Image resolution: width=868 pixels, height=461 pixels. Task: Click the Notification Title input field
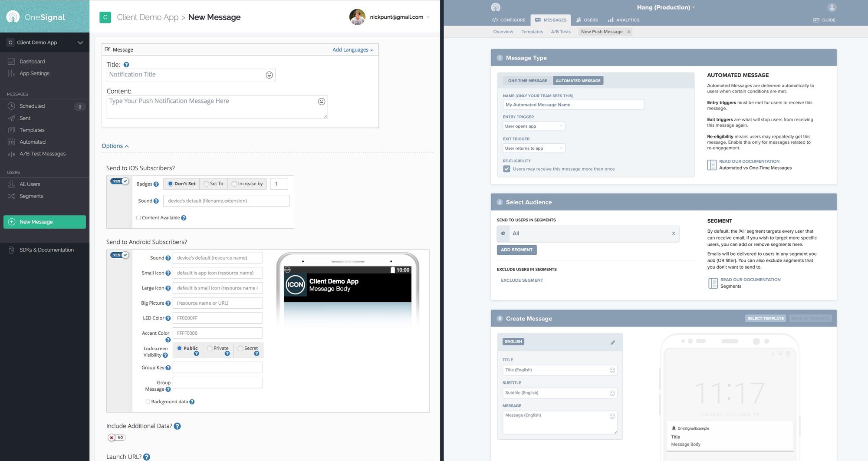click(191, 75)
